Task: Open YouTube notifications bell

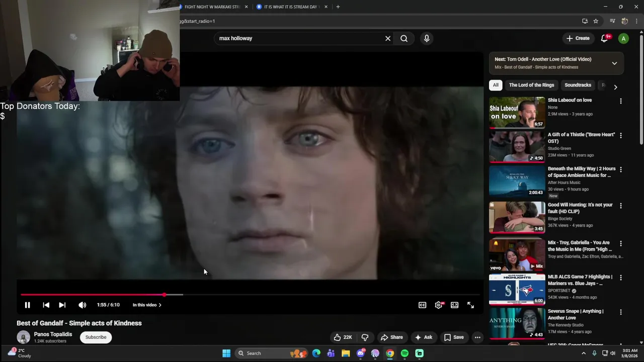Action: coord(605,38)
